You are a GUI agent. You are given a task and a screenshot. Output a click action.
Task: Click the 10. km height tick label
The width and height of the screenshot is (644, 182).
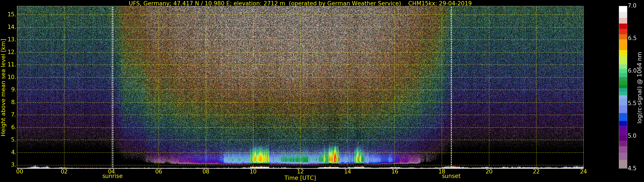click(12, 77)
